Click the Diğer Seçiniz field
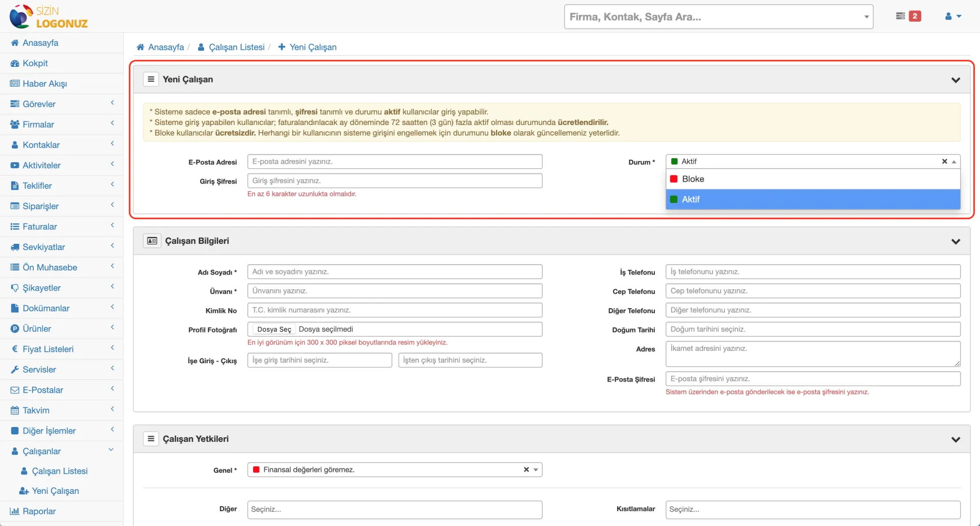The image size is (980, 526). click(x=395, y=510)
